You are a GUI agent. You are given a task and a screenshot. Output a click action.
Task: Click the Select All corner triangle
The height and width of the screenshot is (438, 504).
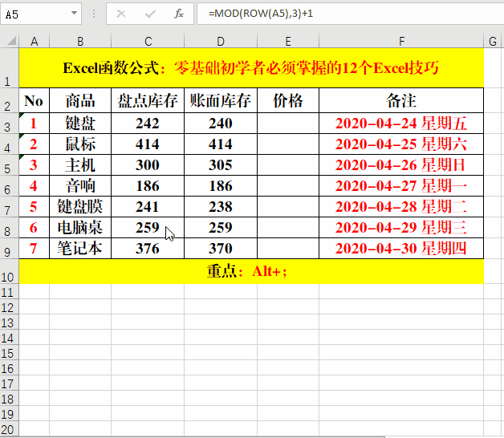click(x=9, y=41)
